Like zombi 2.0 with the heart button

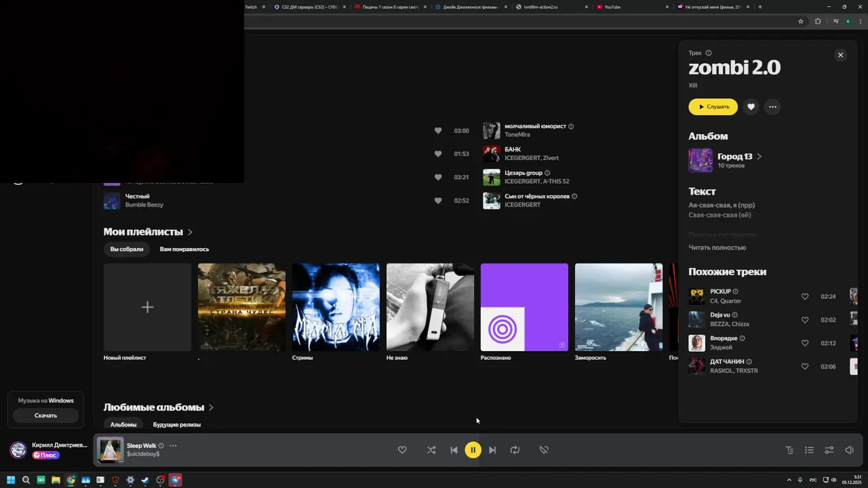751,106
